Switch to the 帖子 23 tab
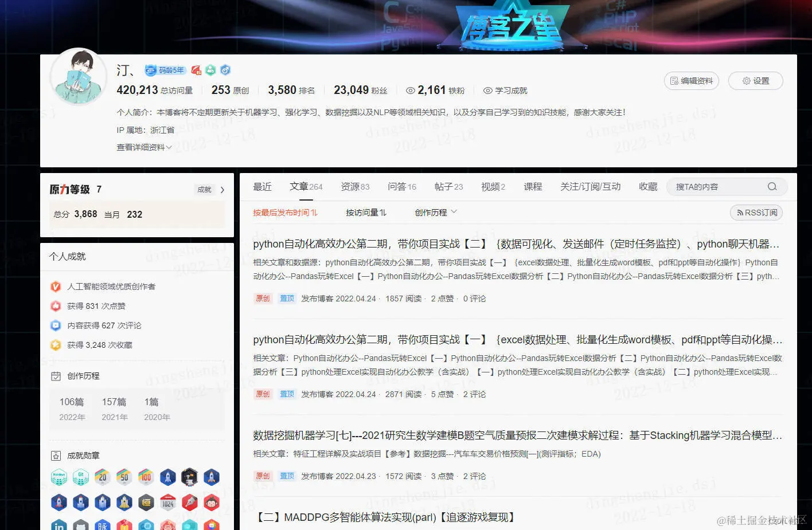812x530 pixels. pyautogui.click(x=448, y=187)
